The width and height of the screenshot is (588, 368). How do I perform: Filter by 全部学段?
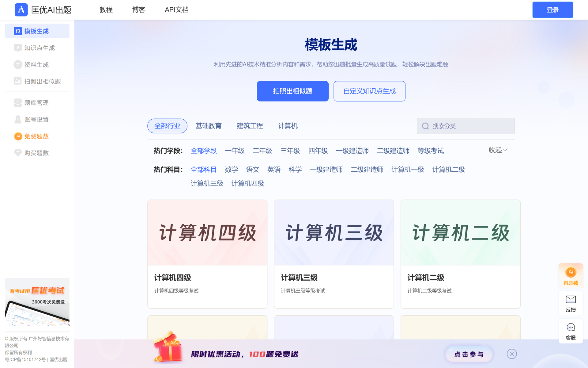[204, 151]
